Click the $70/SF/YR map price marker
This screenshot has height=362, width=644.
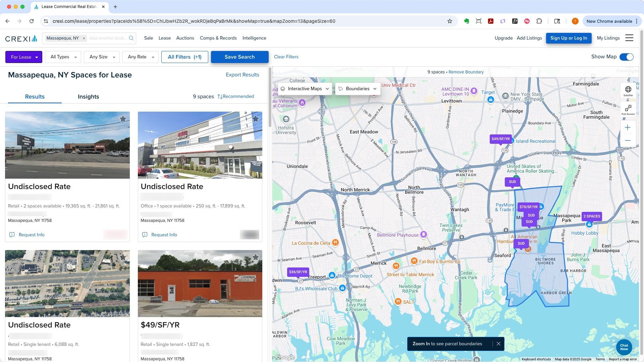(x=528, y=207)
